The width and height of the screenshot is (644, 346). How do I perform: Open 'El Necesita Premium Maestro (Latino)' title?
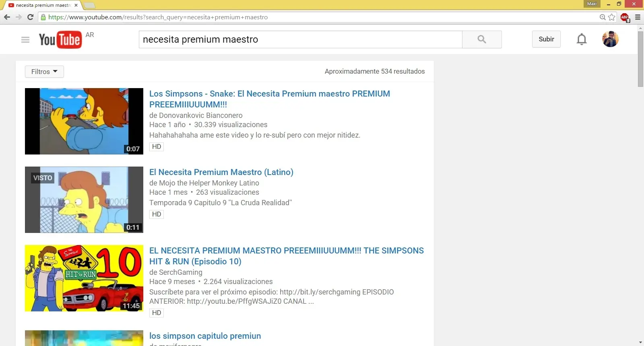click(x=221, y=172)
